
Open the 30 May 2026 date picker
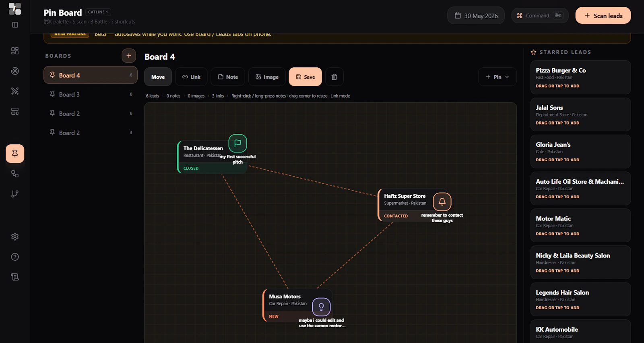coord(476,16)
